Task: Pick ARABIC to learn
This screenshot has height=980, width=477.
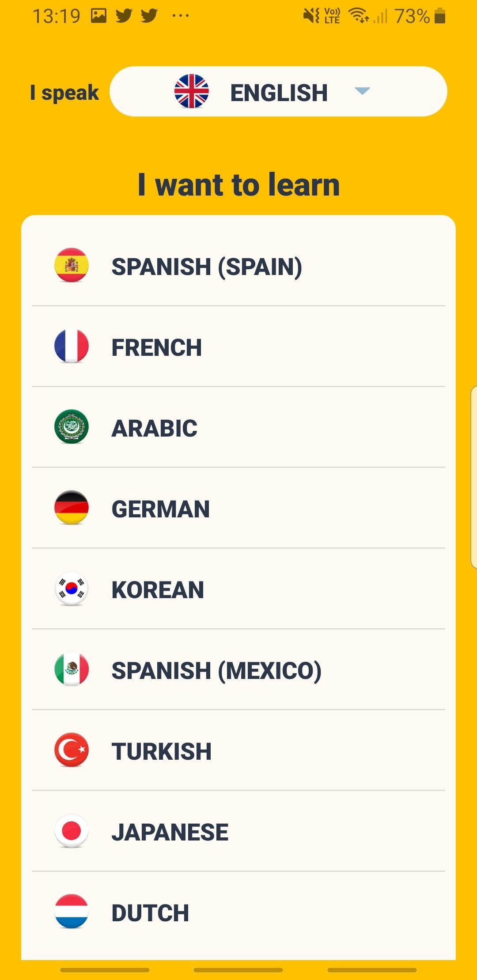Action: tap(155, 428)
